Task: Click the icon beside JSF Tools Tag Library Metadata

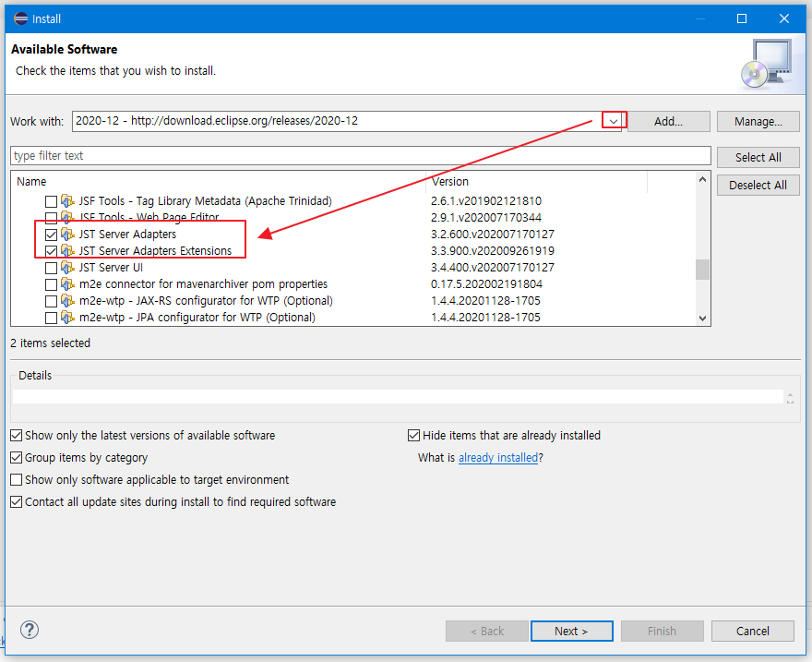Action: tap(67, 200)
